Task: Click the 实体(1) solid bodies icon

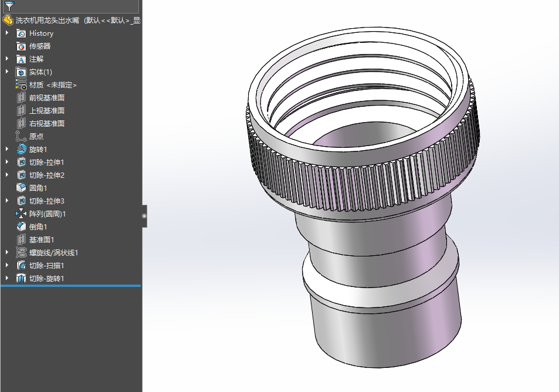Action: point(21,72)
